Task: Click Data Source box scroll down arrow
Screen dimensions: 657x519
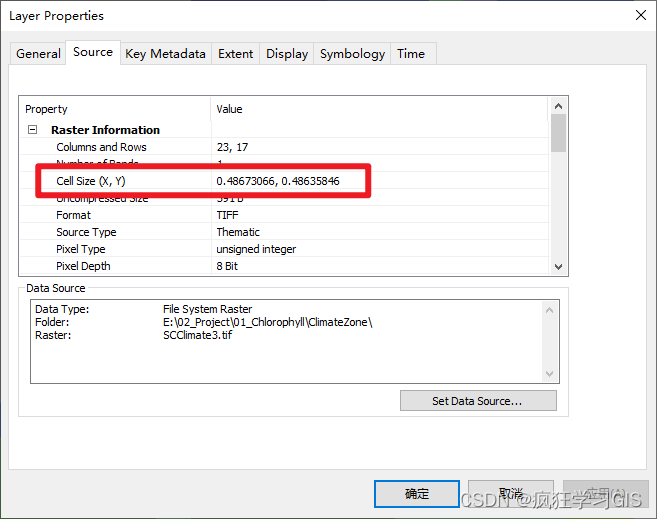Action: click(550, 374)
